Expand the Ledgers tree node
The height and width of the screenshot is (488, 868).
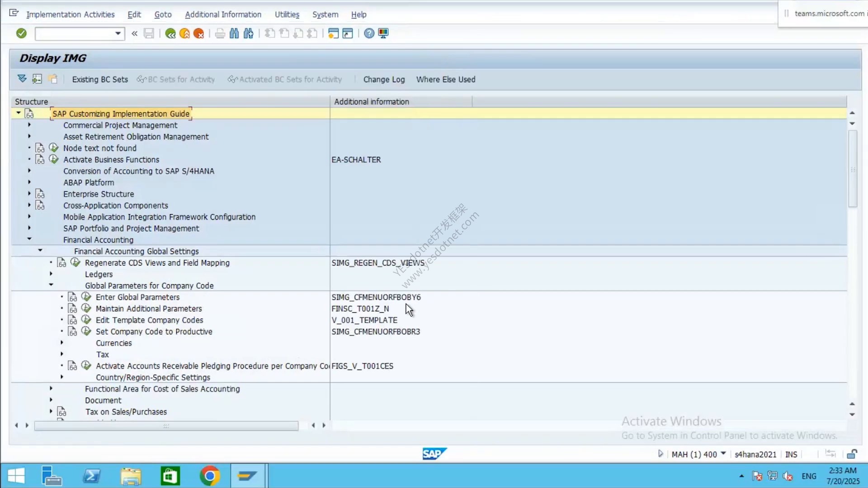click(51, 274)
